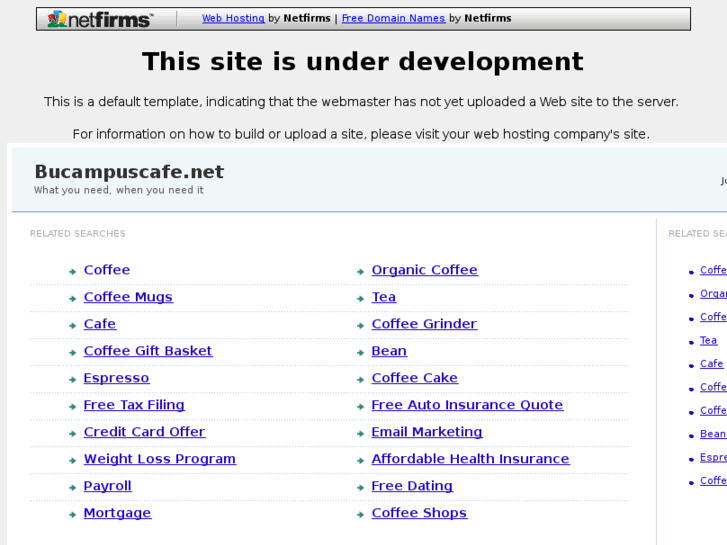This screenshot has width=727, height=545.
Task: Open the Coffee Mugs link
Action: click(128, 297)
